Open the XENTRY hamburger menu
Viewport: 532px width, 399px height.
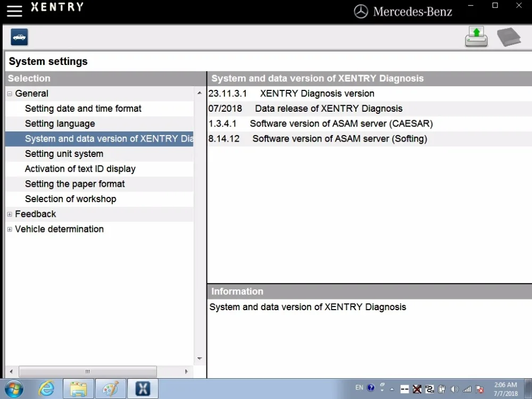(14, 11)
